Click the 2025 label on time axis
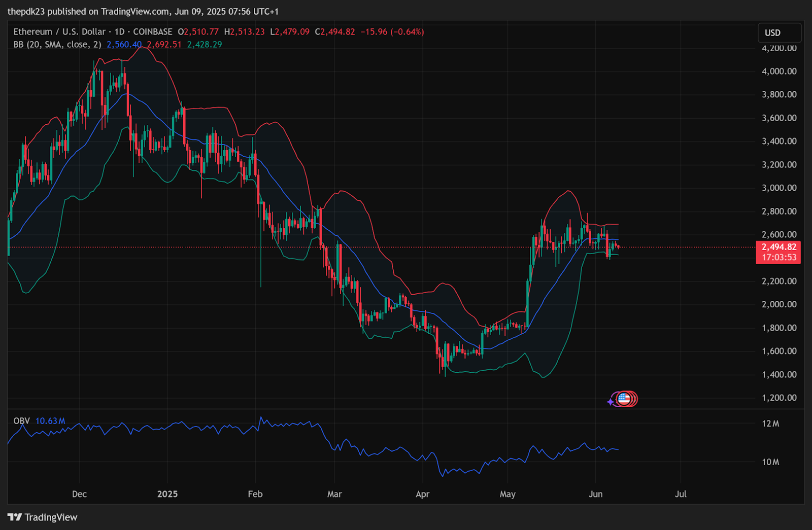 tap(167, 494)
